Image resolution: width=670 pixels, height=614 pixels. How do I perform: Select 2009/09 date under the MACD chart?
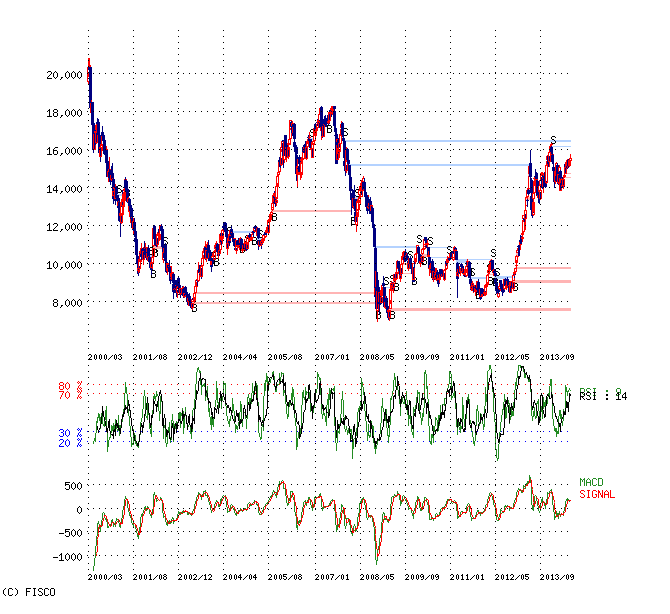(422, 577)
